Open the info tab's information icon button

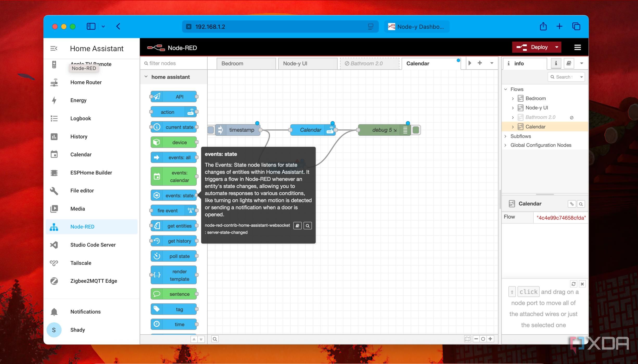556,63
